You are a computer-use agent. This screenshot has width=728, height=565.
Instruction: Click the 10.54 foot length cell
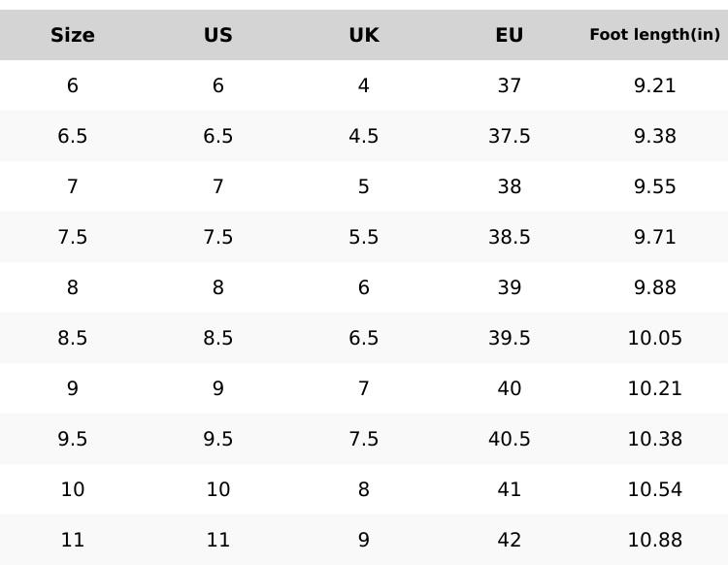pos(655,489)
